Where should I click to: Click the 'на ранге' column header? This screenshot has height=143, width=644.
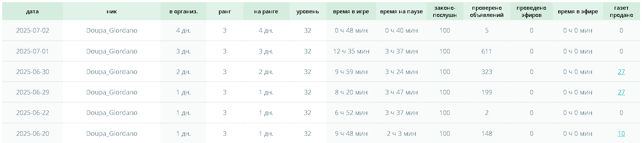[266, 11]
